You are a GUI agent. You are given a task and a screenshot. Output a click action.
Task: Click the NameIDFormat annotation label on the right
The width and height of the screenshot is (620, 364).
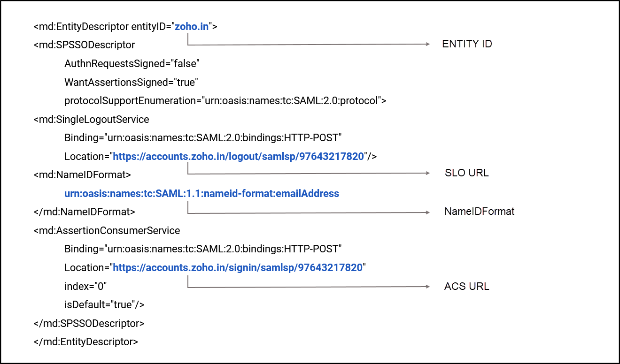pos(479,212)
